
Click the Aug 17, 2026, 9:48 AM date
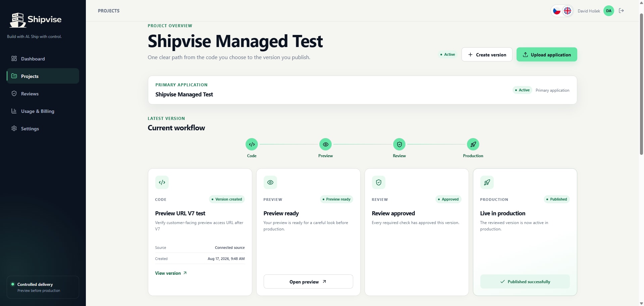click(x=226, y=259)
